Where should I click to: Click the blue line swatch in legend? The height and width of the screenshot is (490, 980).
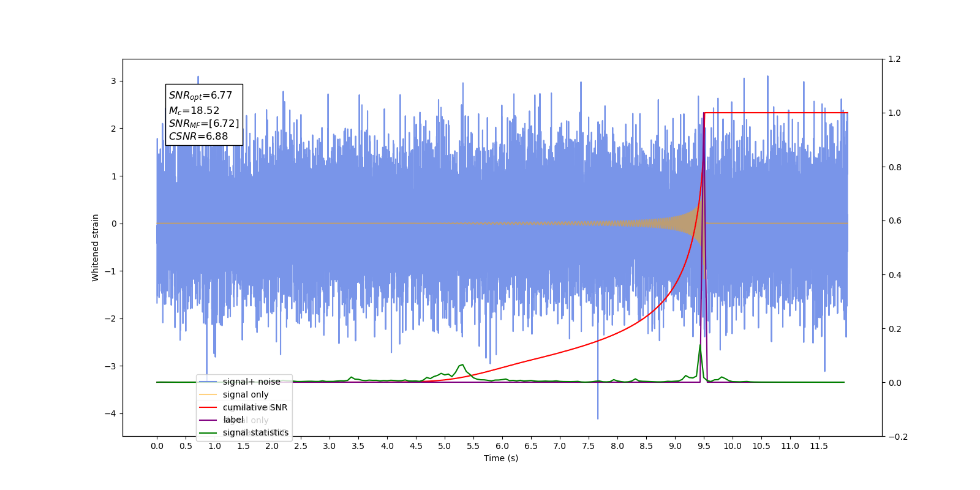point(208,382)
